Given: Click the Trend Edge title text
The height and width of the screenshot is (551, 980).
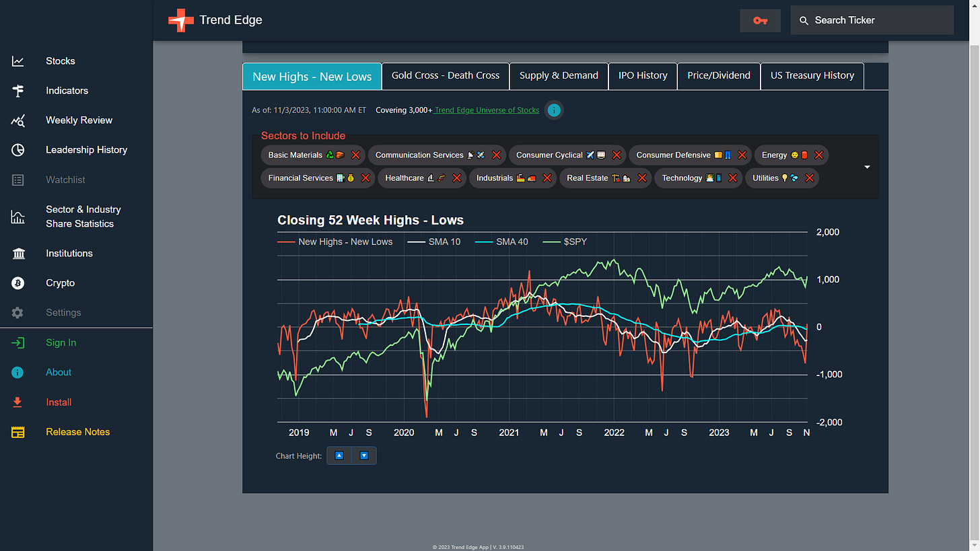Looking at the screenshot, I should 231,20.
